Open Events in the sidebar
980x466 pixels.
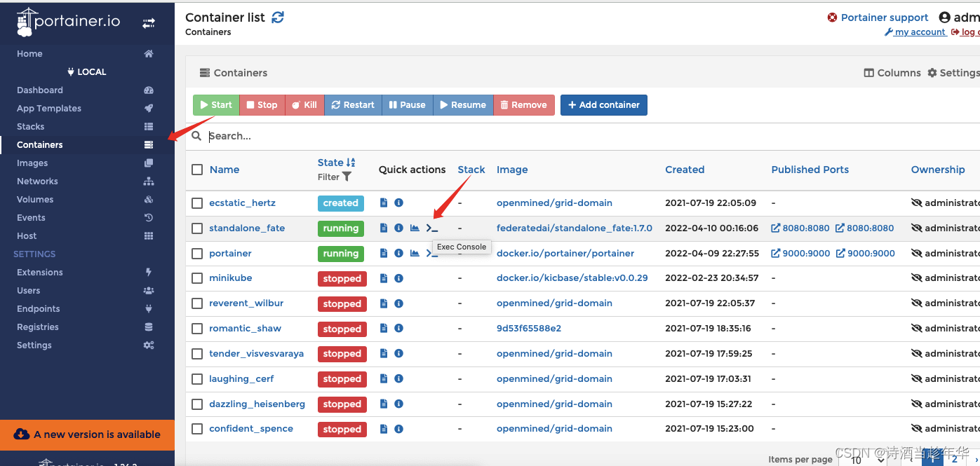coord(31,218)
